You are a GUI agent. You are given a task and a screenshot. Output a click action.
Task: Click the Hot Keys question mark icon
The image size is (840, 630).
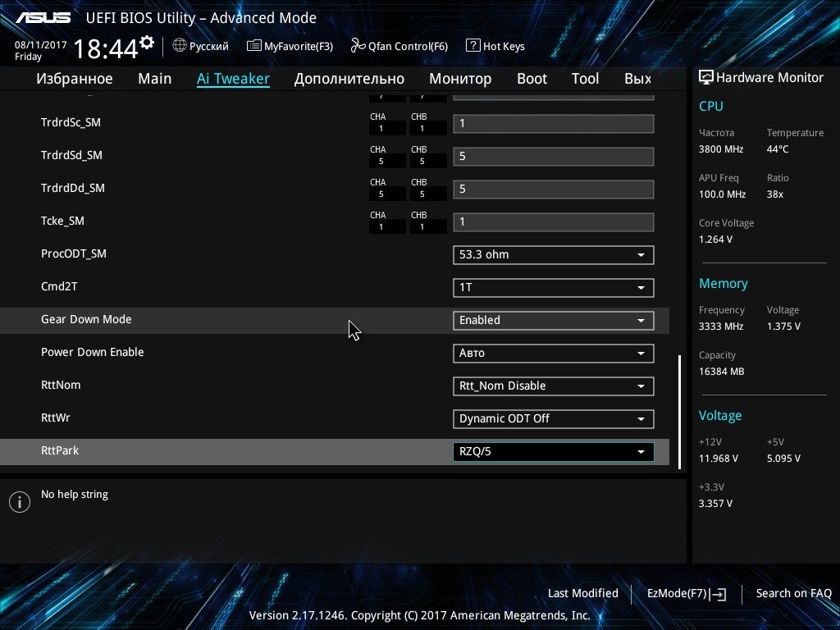point(473,46)
